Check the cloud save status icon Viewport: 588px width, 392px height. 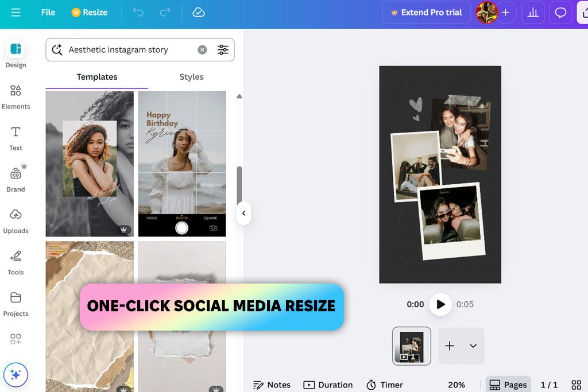click(198, 13)
